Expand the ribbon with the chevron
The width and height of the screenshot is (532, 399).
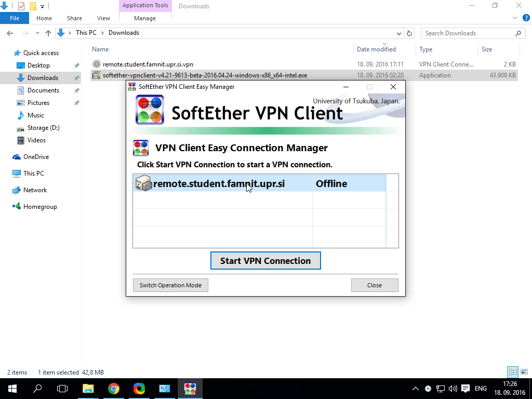(x=515, y=18)
